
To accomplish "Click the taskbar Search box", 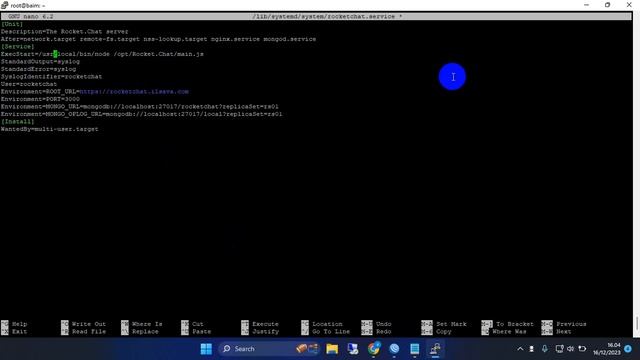I will 270,349.
